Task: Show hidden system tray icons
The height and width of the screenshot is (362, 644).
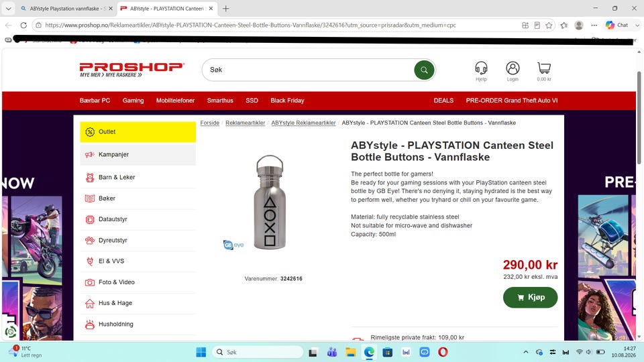Action: pos(526,352)
